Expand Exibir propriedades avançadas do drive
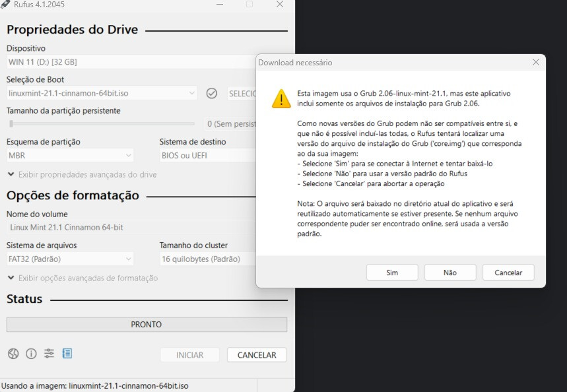The height and width of the screenshot is (392, 567). pyautogui.click(x=82, y=175)
